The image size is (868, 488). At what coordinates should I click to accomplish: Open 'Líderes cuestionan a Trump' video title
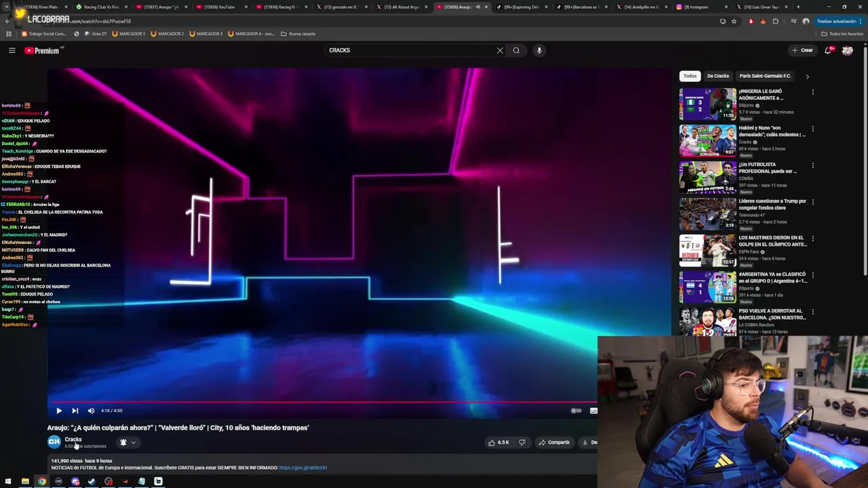coord(772,204)
